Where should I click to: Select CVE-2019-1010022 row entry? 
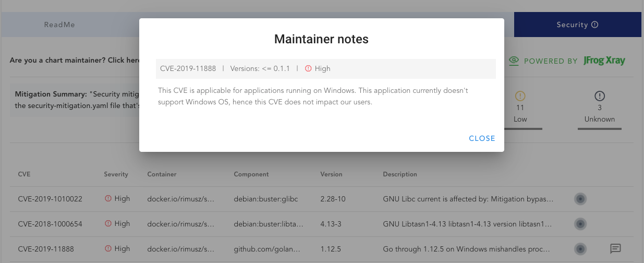[50, 199]
